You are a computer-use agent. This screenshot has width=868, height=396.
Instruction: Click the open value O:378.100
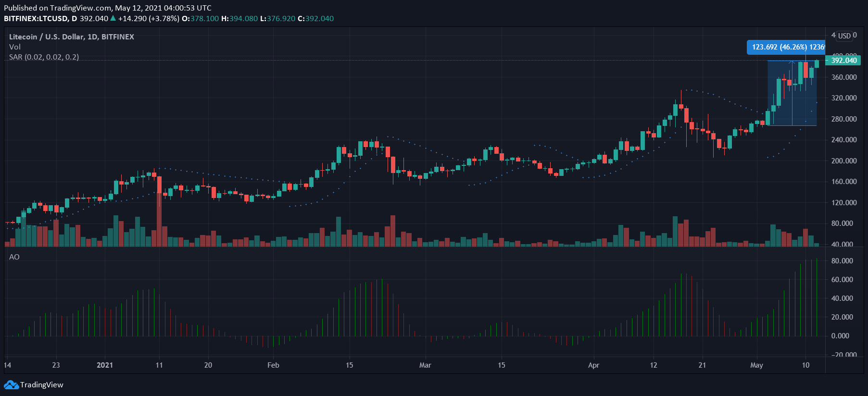click(x=200, y=19)
